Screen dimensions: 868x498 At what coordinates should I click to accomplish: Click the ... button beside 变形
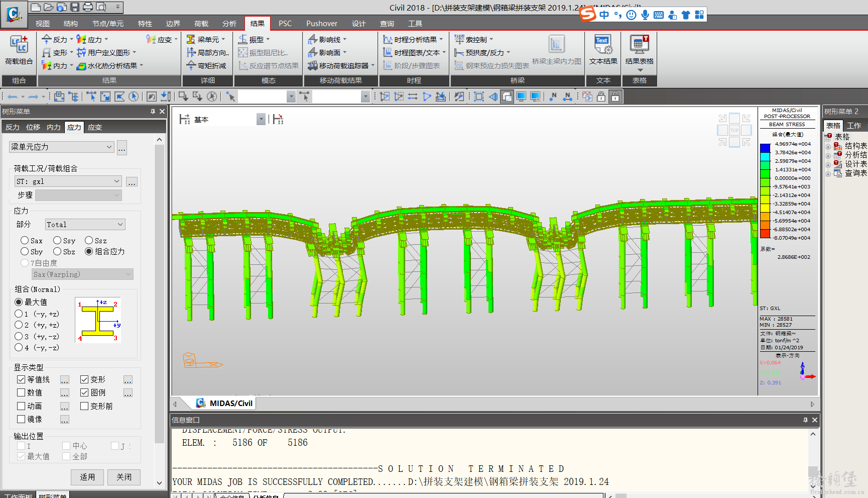pos(128,379)
